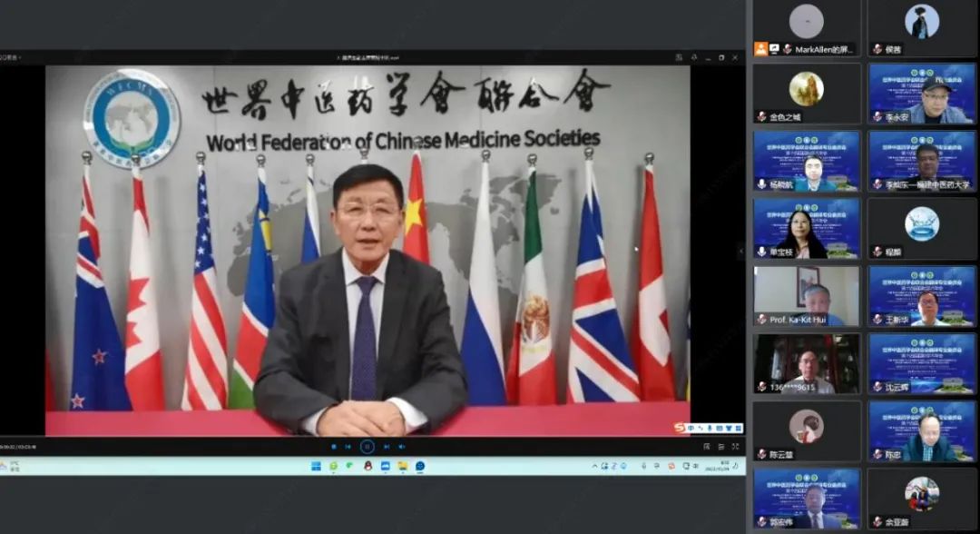Click the muted mic icon beside 陈云慧
The height and width of the screenshot is (534, 980).
tap(762, 455)
